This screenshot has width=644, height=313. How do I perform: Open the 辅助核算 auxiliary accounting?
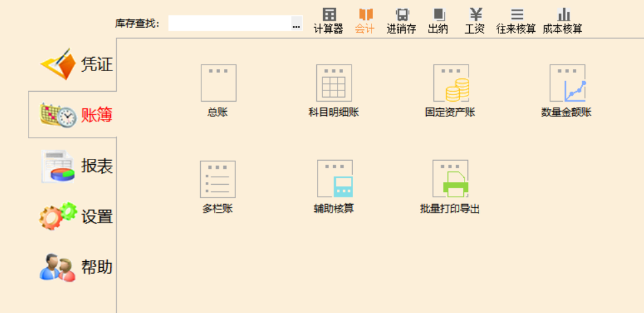pos(334,187)
